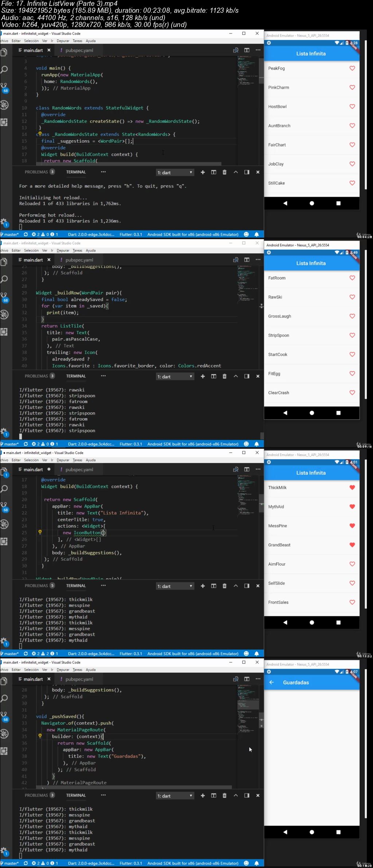Tap the Android home circle in the Guardadas emulator
The width and height of the screenshot is (373, 868).
pos(312,832)
